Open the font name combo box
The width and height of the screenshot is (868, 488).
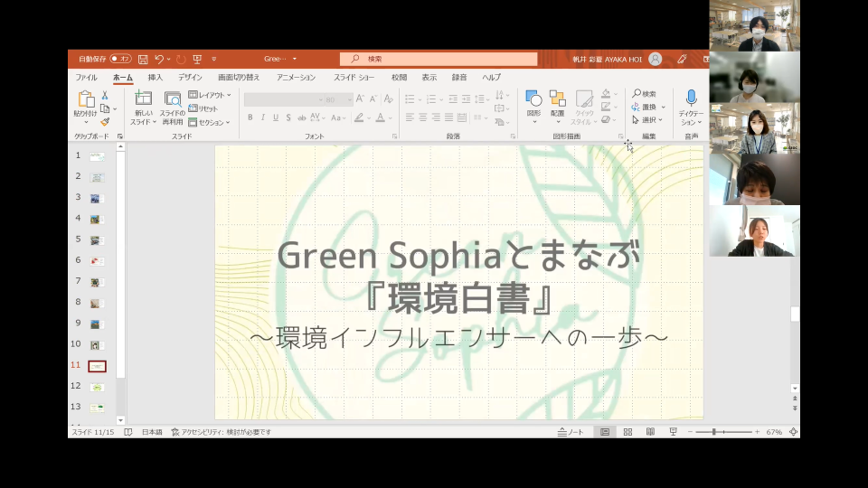pyautogui.click(x=284, y=99)
